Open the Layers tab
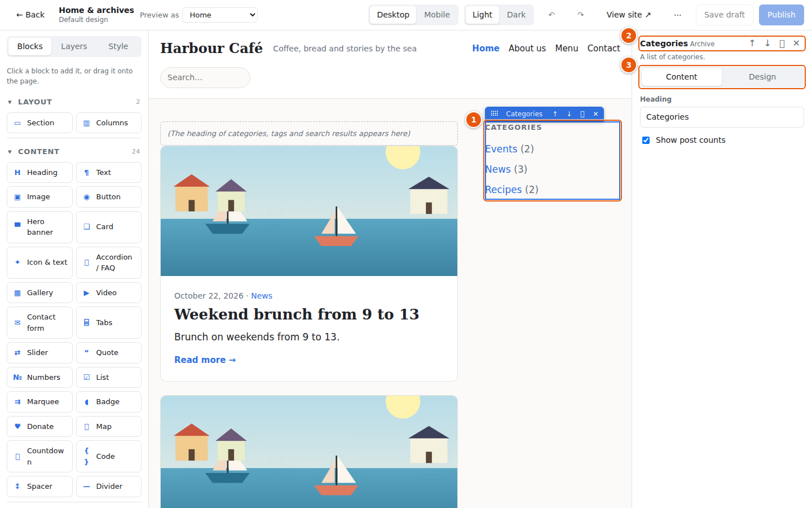Screen dimensions: 812x508 (74, 46)
